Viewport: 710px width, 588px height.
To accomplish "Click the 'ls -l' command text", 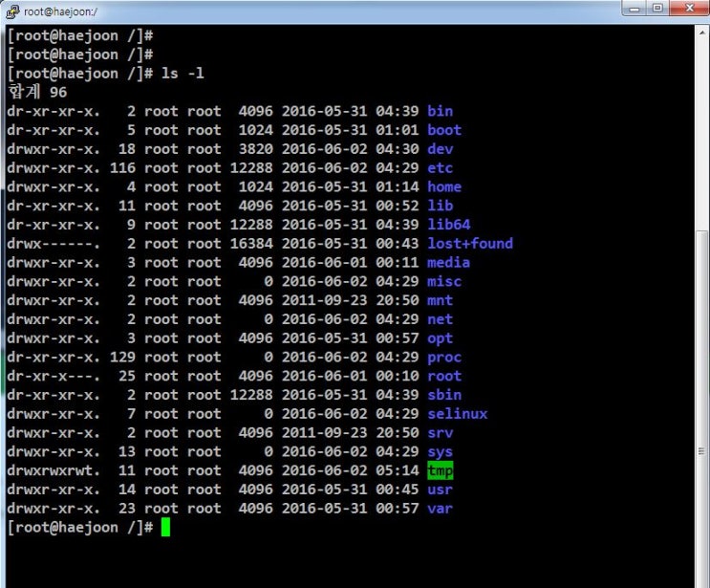I will tap(183, 74).
